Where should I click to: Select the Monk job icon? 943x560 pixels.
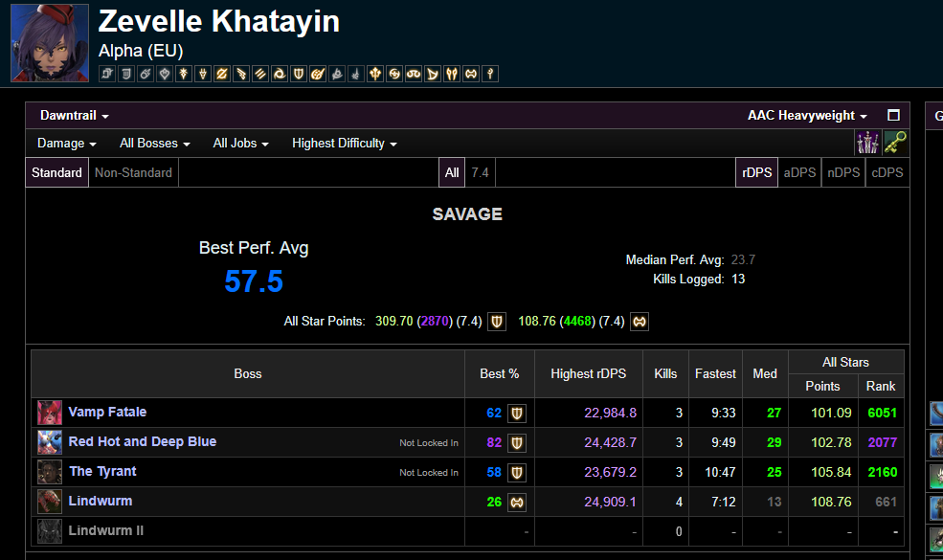(261, 74)
